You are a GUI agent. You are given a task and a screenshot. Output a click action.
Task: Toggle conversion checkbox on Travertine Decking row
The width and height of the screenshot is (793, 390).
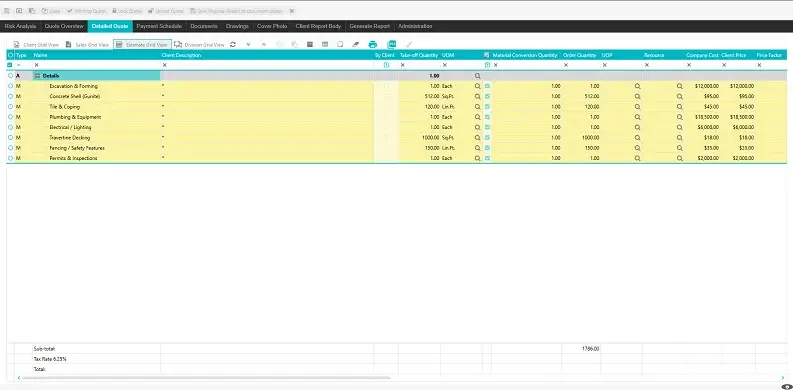(x=488, y=138)
